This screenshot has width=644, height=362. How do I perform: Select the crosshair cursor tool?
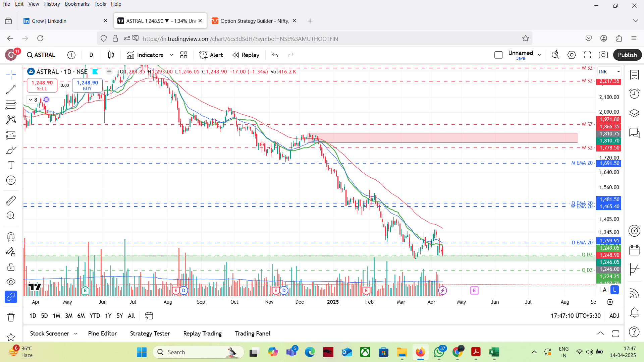(x=11, y=74)
